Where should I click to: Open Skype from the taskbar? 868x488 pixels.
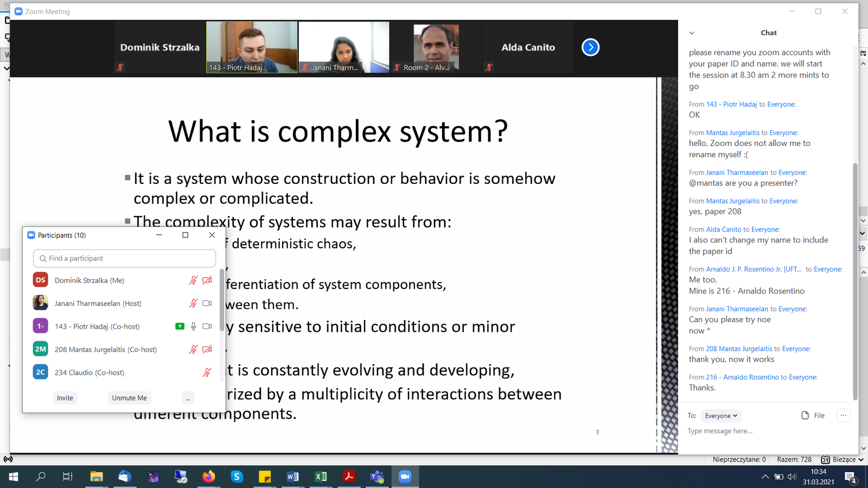[237, 477]
